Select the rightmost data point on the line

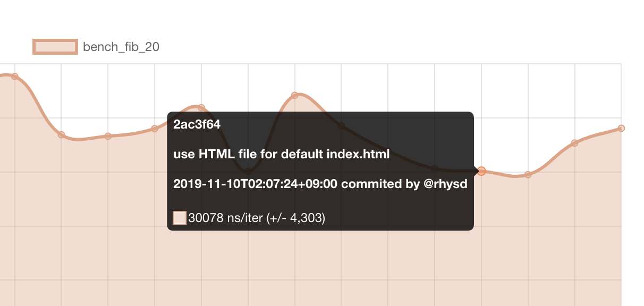[621, 128]
